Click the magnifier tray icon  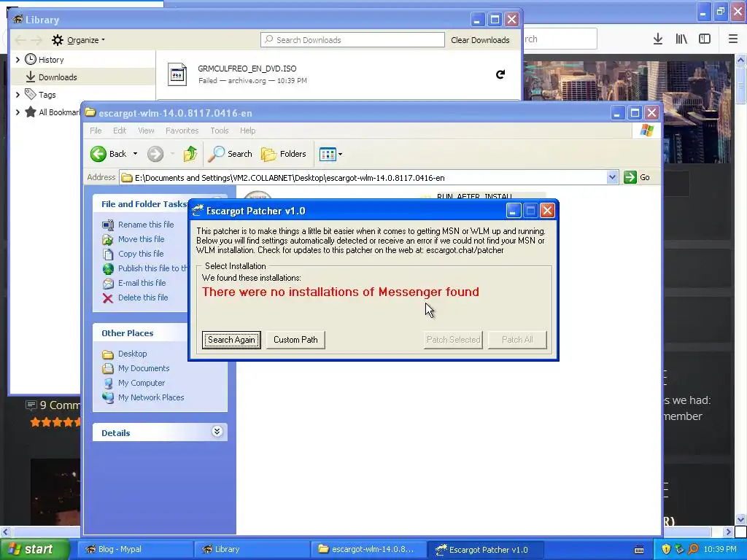pyautogui.click(x=693, y=549)
